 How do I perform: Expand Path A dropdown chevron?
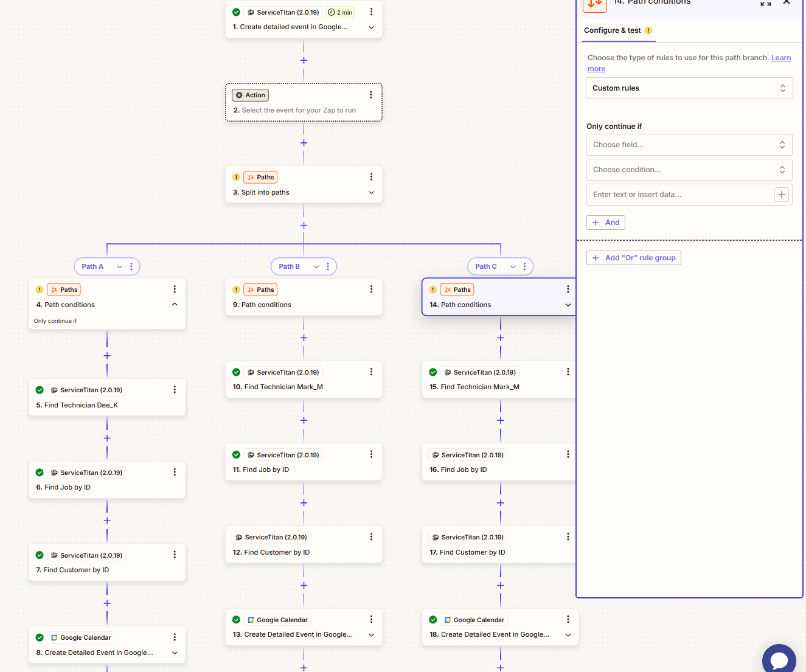(120, 266)
